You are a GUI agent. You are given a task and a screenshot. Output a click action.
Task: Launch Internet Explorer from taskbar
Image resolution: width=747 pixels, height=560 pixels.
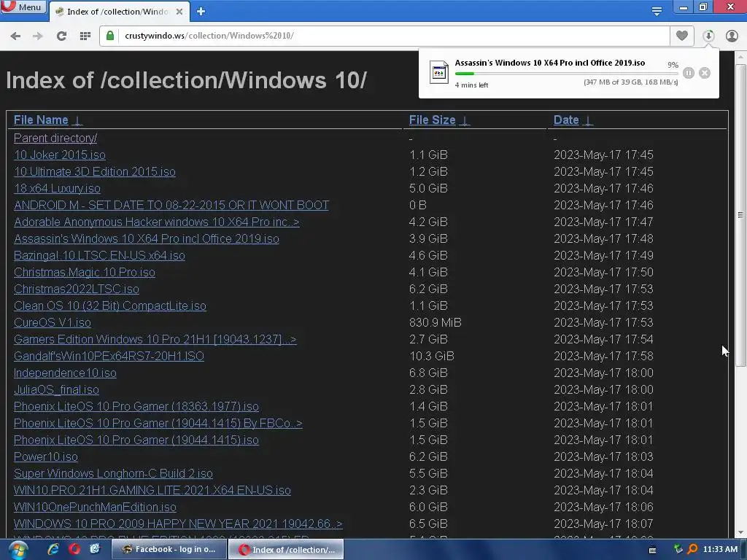(53, 550)
